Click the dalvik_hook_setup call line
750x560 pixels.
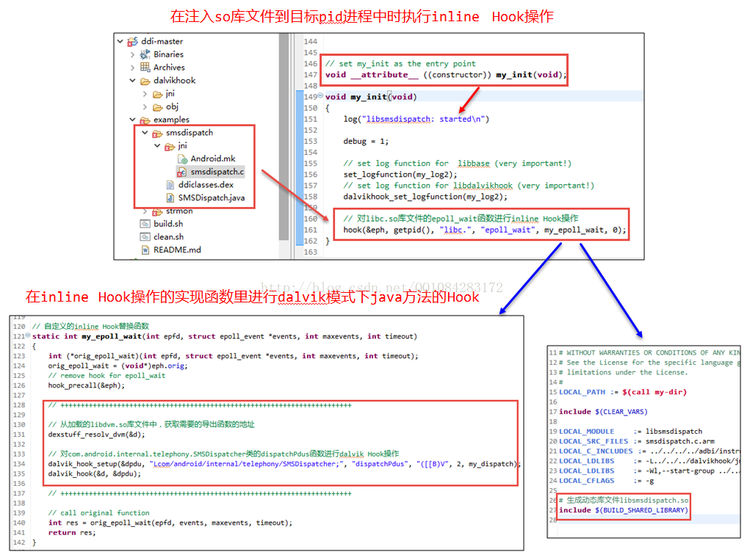click(x=284, y=463)
